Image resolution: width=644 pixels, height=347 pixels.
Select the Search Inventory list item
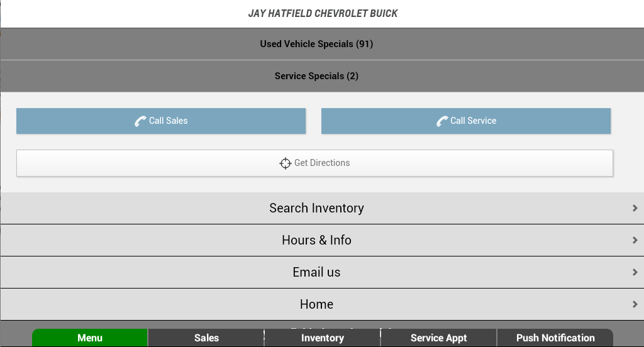[322, 208]
